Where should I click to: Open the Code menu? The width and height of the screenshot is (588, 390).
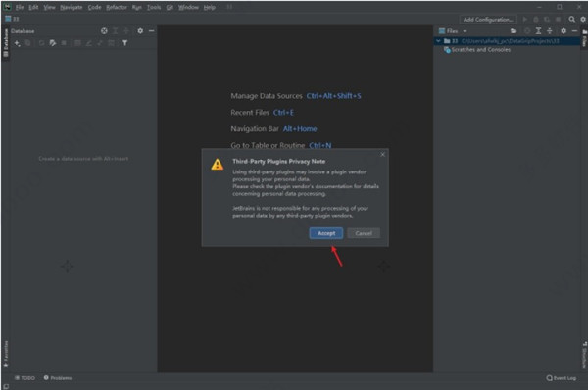(94, 7)
